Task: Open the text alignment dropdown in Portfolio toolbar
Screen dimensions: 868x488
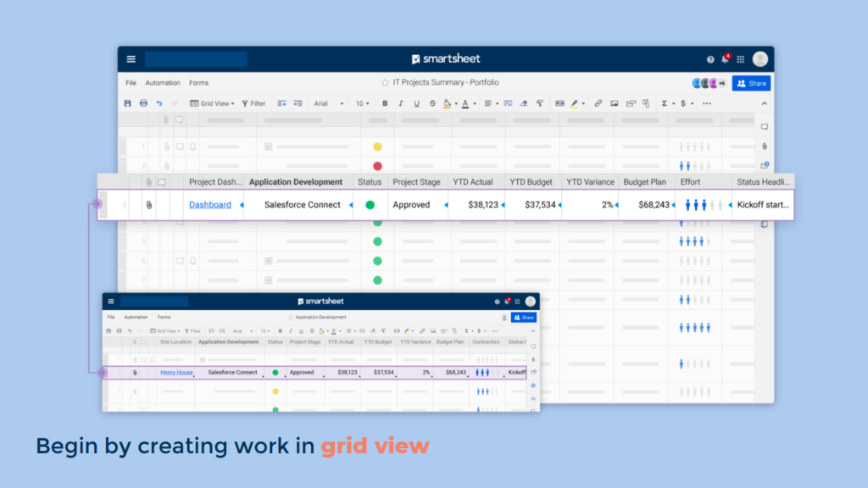Action: [491, 103]
